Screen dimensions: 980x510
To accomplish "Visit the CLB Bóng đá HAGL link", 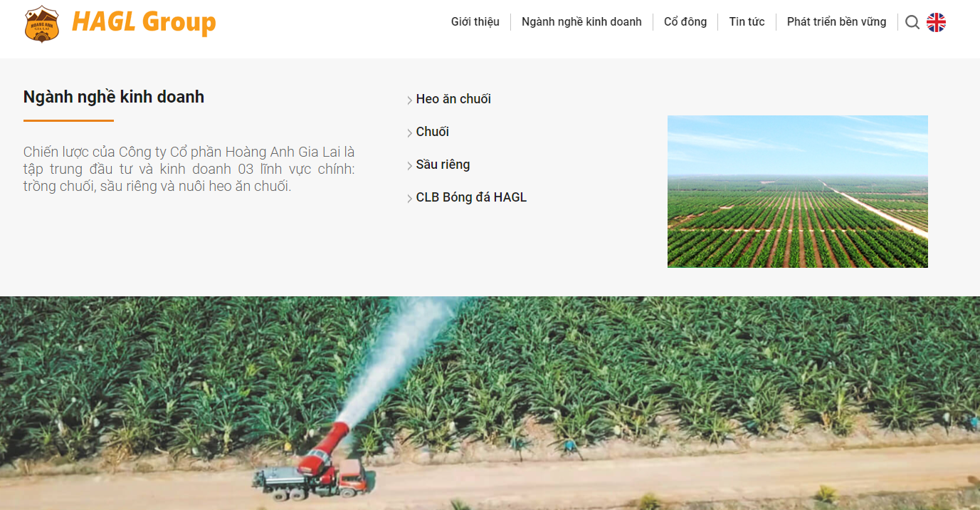I will (x=471, y=197).
